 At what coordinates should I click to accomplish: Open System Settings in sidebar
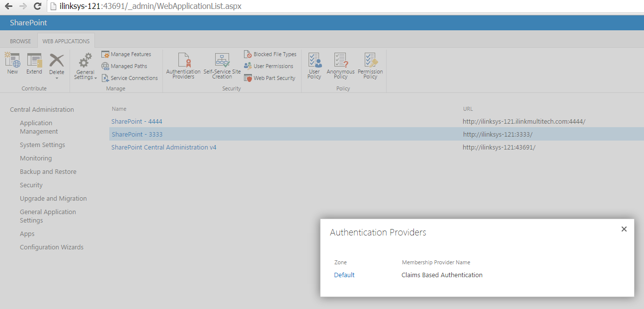[x=42, y=145]
